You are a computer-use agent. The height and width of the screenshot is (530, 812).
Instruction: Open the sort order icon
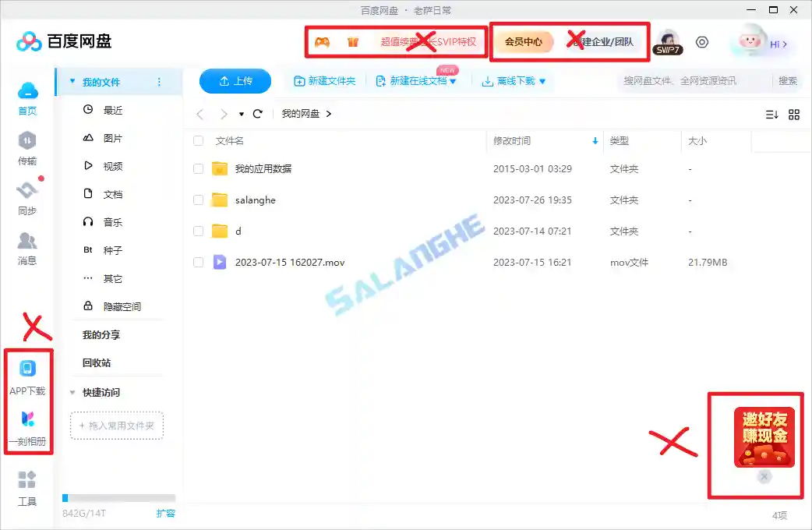pos(771,115)
